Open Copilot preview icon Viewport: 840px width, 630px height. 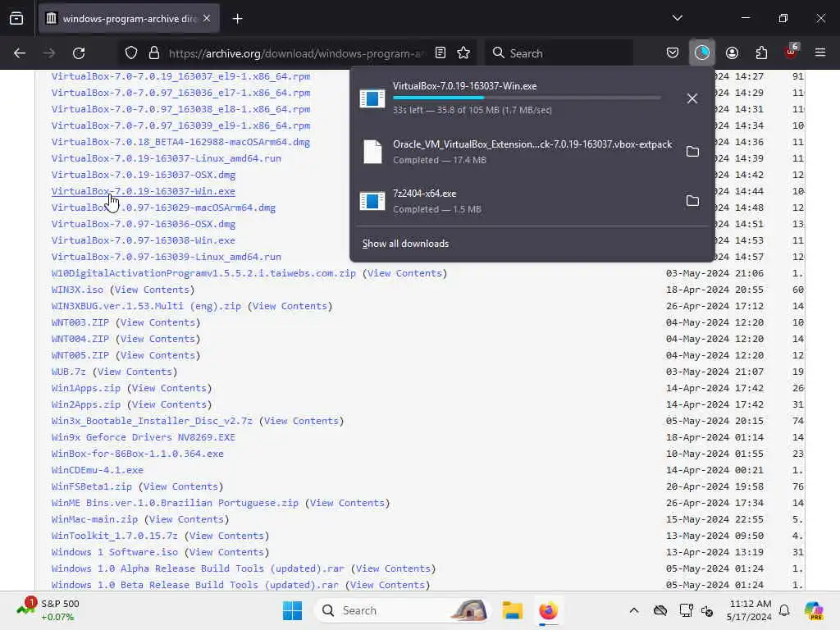coord(814,610)
